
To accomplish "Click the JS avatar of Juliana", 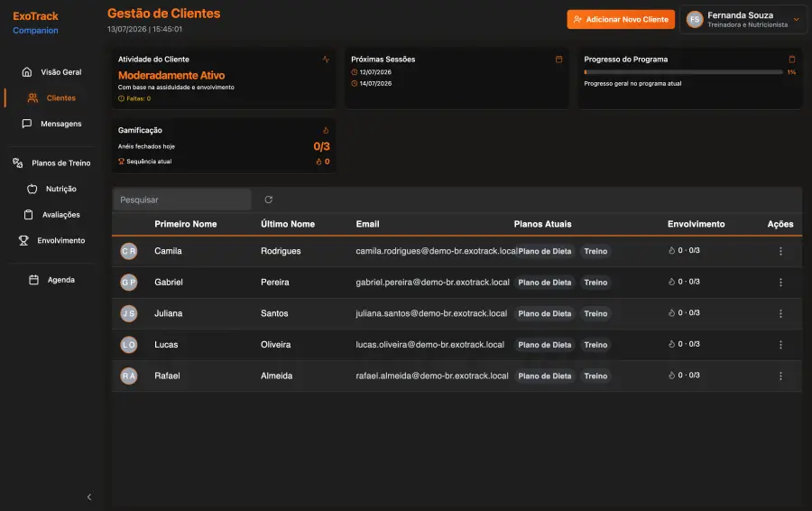I will click(129, 313).
